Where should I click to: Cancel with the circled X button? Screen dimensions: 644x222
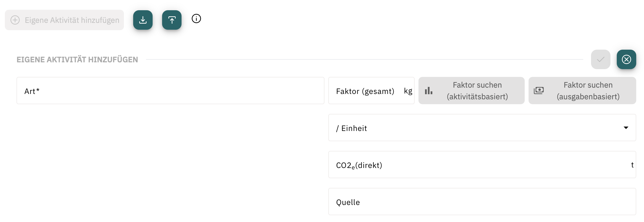(x=626, y=59)
